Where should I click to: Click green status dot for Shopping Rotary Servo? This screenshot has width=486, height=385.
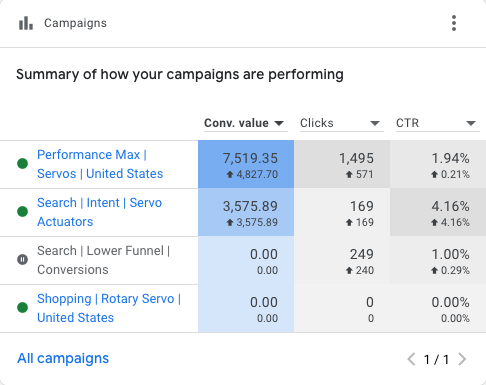(x=23, y=307)
